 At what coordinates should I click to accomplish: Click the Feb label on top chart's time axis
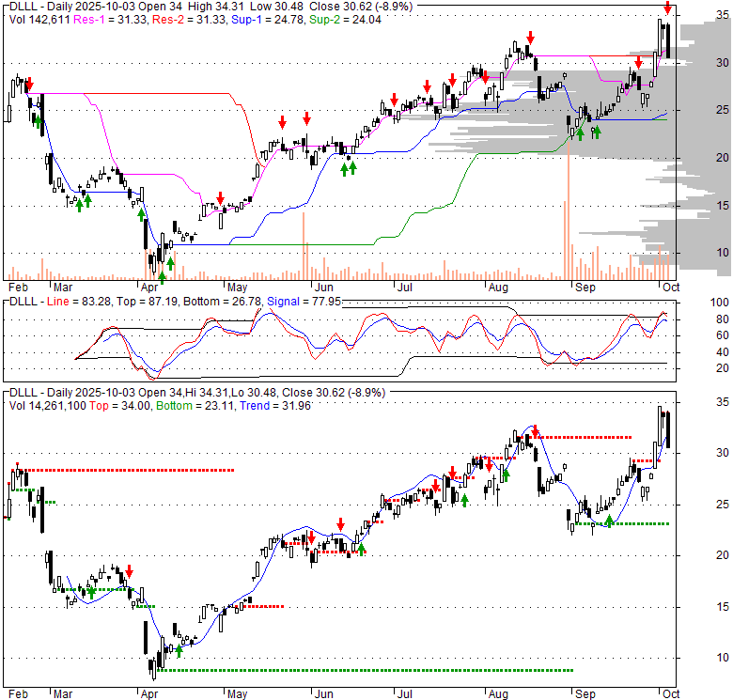(18, 288)
